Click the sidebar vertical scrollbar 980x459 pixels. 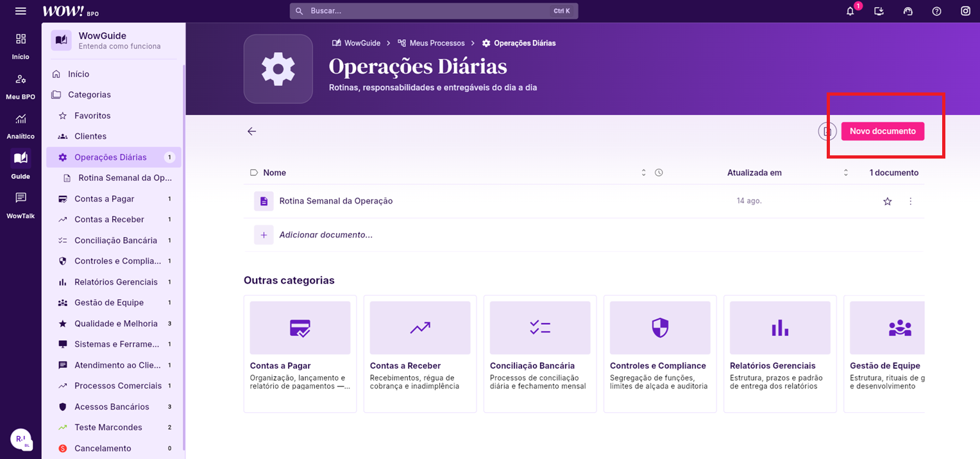pos(184,257)
